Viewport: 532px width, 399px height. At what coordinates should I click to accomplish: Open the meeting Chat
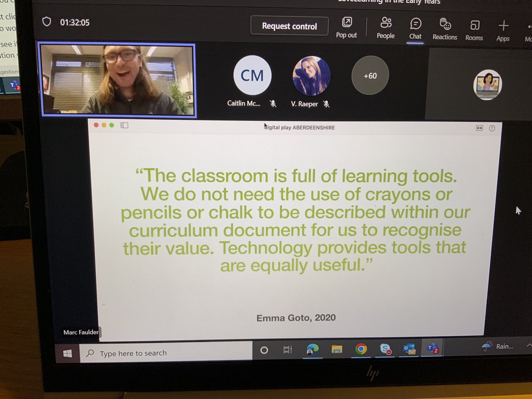415,28
